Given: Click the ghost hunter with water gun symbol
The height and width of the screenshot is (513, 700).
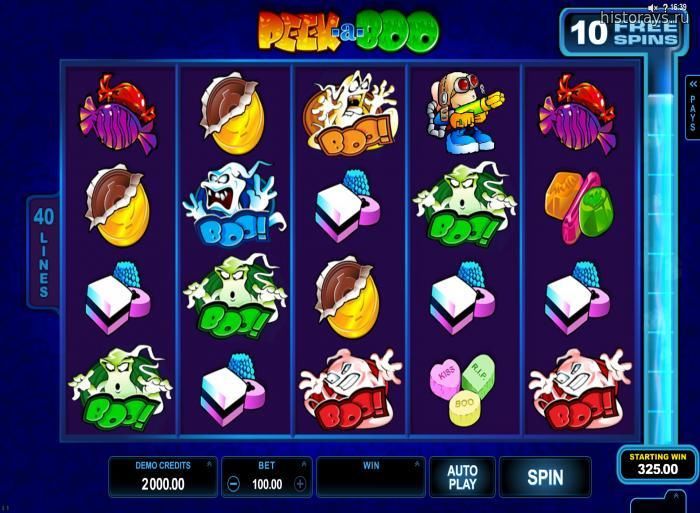Looking at the screenshot, I should (x=465, y=112).
